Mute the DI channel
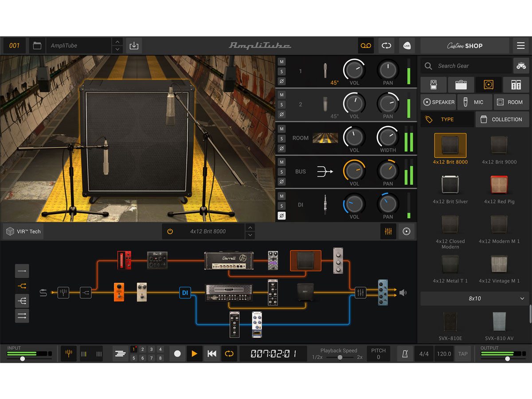The width and height of the screenshot is (532, 399). tap(282, 196)
